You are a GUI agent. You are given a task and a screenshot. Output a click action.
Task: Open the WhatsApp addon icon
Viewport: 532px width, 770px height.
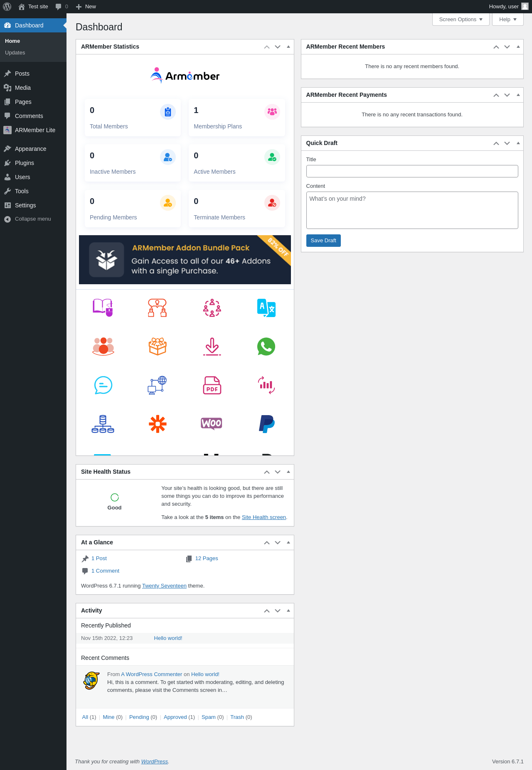click(x=266, y=347)
